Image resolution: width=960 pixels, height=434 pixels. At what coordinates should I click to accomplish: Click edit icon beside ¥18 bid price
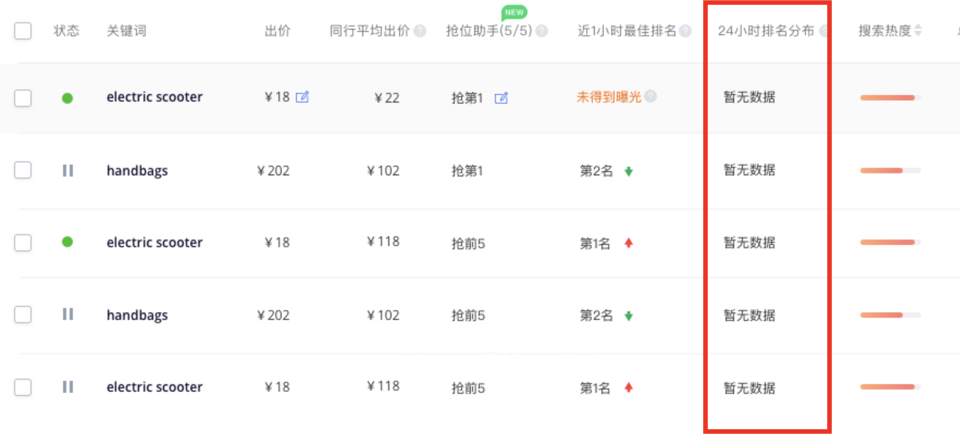[x=302, y=97]
